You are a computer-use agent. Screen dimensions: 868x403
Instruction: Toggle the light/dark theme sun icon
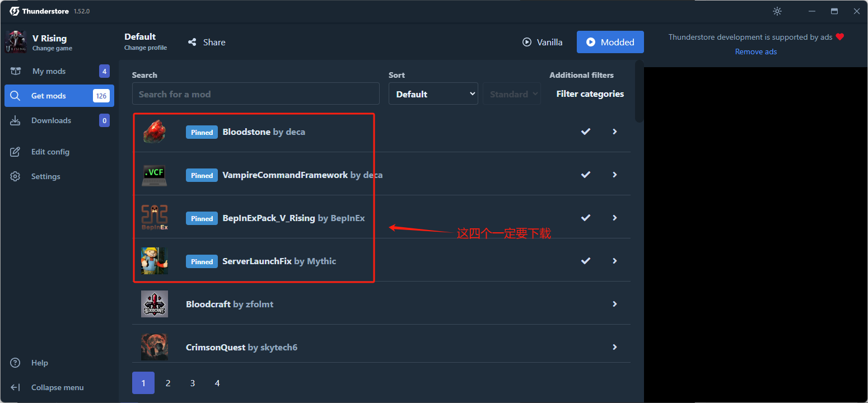pyautogui.click(x=777, y=11)
